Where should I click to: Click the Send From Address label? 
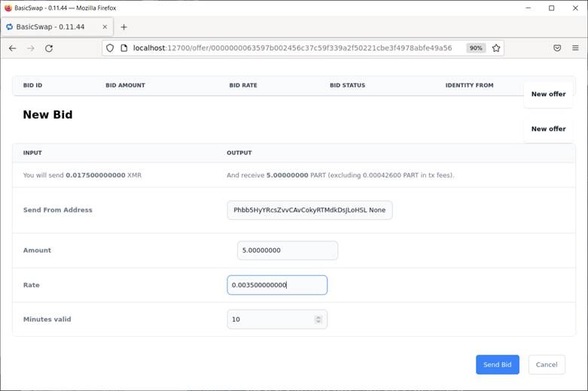click(x=58, y=210)
